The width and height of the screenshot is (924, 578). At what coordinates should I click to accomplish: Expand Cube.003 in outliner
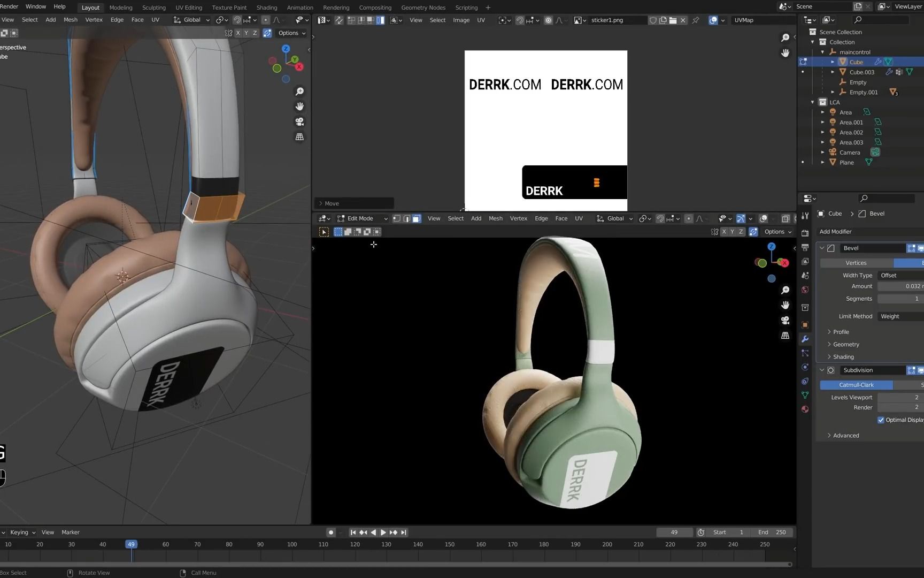click(833, 72)
